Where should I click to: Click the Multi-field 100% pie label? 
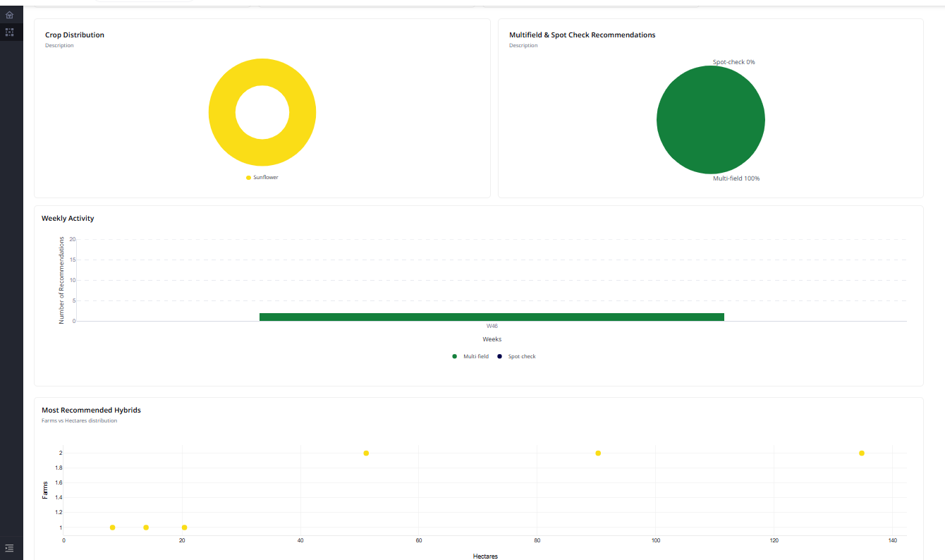[736, 178]
